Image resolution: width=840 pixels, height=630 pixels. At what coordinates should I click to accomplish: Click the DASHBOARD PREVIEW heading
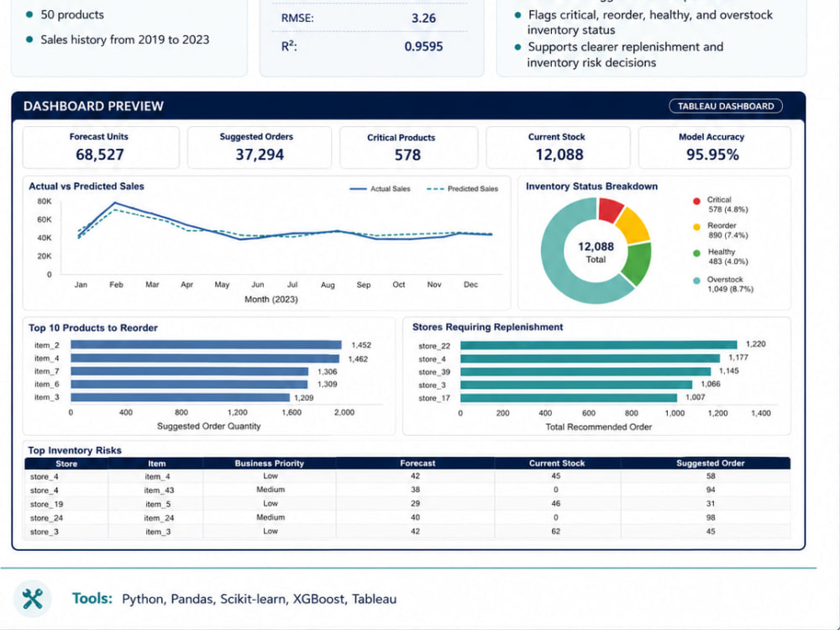(93, 106)
